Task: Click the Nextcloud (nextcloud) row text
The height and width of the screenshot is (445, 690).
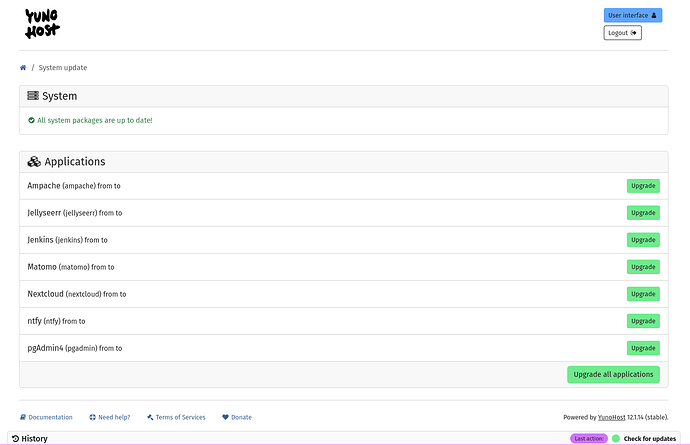Action: click(77, 294)
